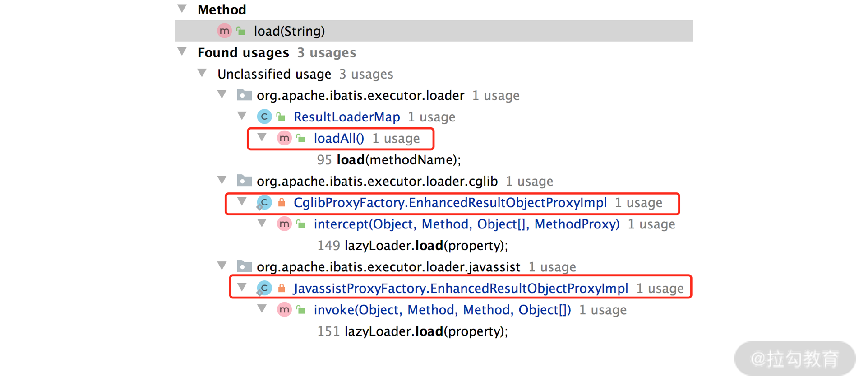Image resolution: width=868 pixels, height=387 pixels.
Task: Collapse the intercept method node
Action: point(262,223)
